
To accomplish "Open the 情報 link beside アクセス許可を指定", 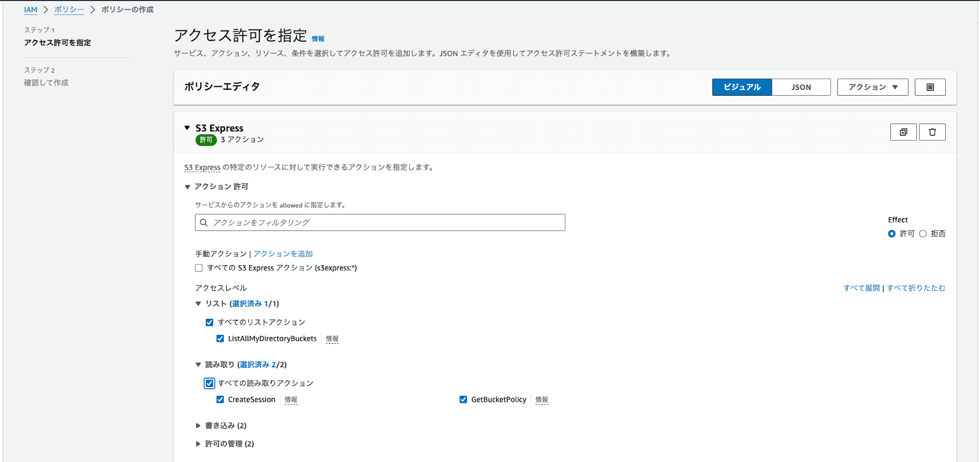I will pyautogui.click(x=318, y=39).
